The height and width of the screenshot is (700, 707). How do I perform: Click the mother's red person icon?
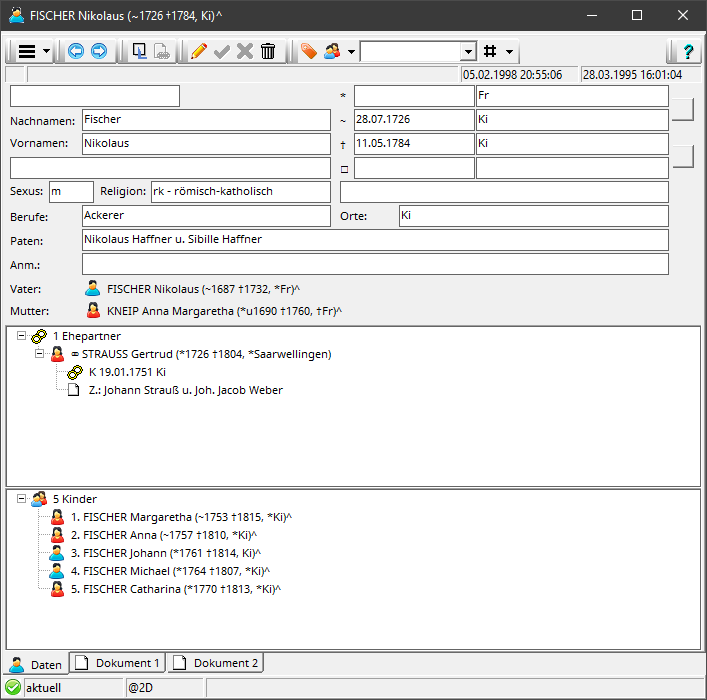point(93,310)
